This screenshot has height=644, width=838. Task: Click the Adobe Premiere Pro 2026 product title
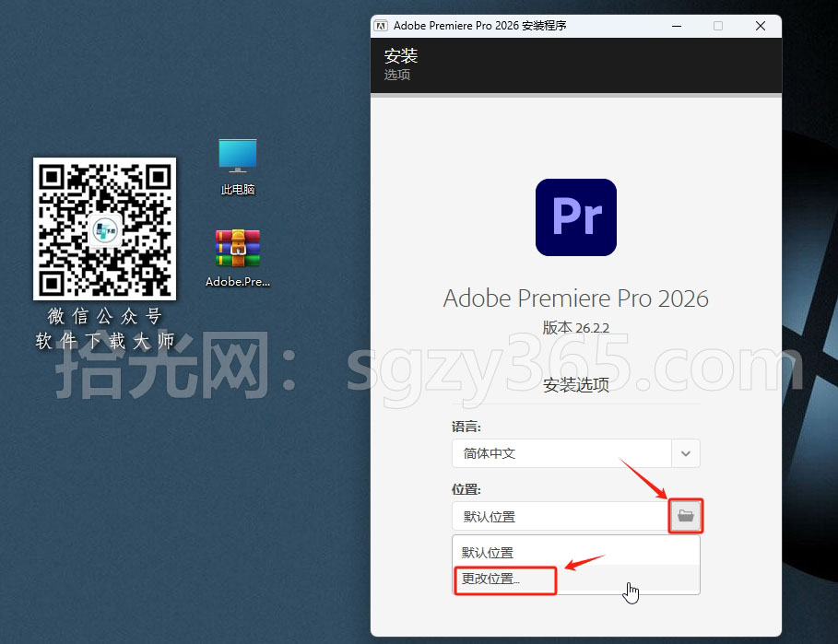coord(576,298)
